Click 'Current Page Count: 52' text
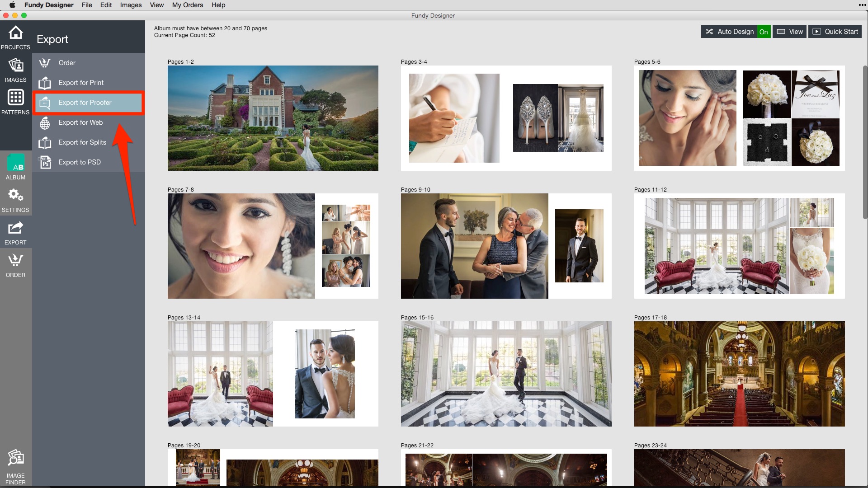Viewport: 868px width, 488px height. click(184, 35)
